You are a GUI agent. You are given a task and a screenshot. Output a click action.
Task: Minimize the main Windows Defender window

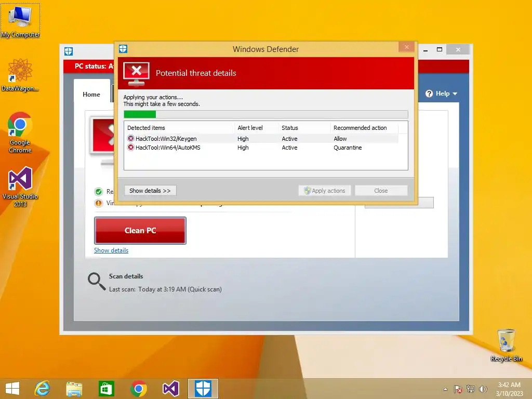(x=425, y=50)
